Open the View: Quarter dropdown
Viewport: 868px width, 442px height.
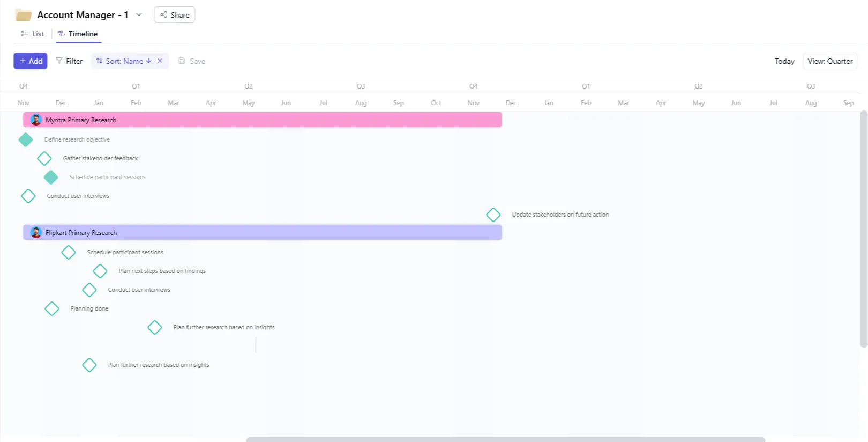click(829, 61)
